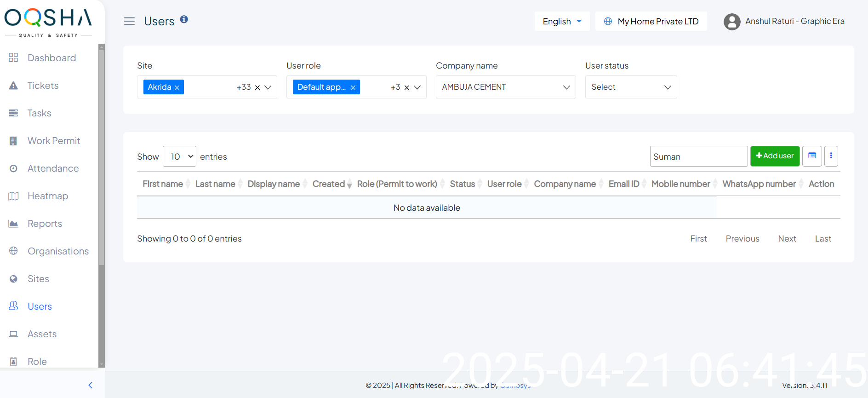Click the Add user button
This screenshot has height=398, width=868.
[x=775, y=156]
